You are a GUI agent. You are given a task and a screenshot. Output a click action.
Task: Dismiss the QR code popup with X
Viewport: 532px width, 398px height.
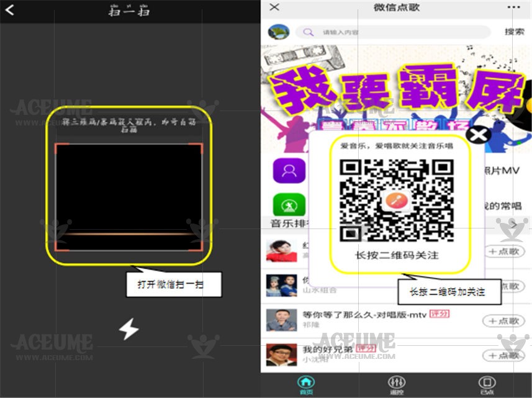(x=479, y=135)
